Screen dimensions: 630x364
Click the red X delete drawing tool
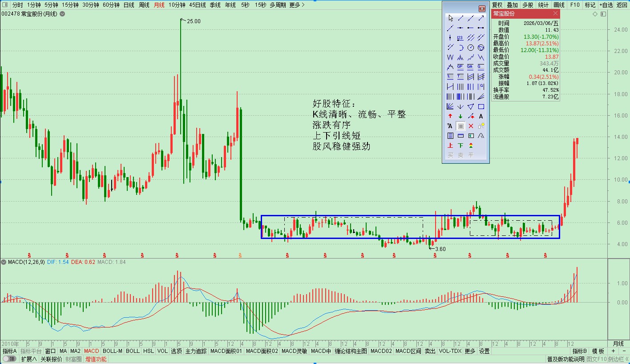tap(471, 126)
